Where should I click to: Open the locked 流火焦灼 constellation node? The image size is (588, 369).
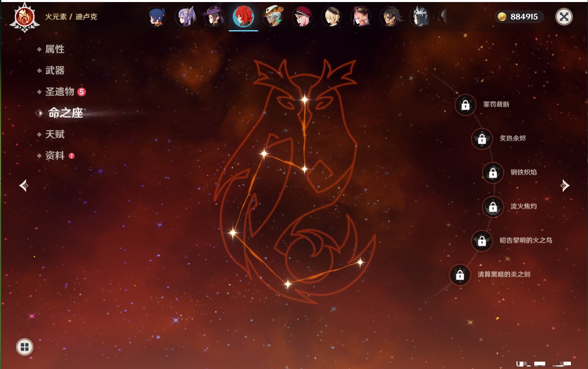[493, 207]
